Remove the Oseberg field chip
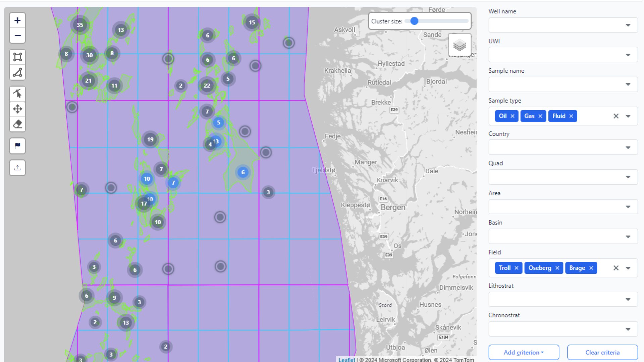The image size is (644, 362). point(557,268)
